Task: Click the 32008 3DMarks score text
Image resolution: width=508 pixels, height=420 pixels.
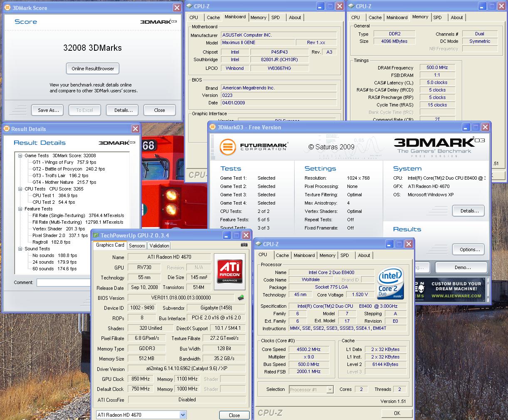Action: (92, 48)
